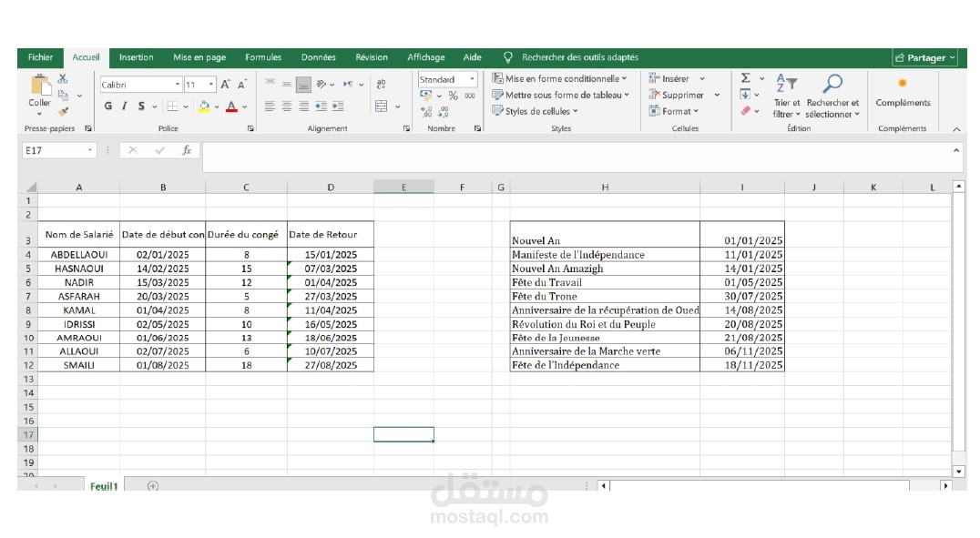Cut selection with the scissors icon
The width and height of the screenshot is (980, 538).
pos(63,78)
